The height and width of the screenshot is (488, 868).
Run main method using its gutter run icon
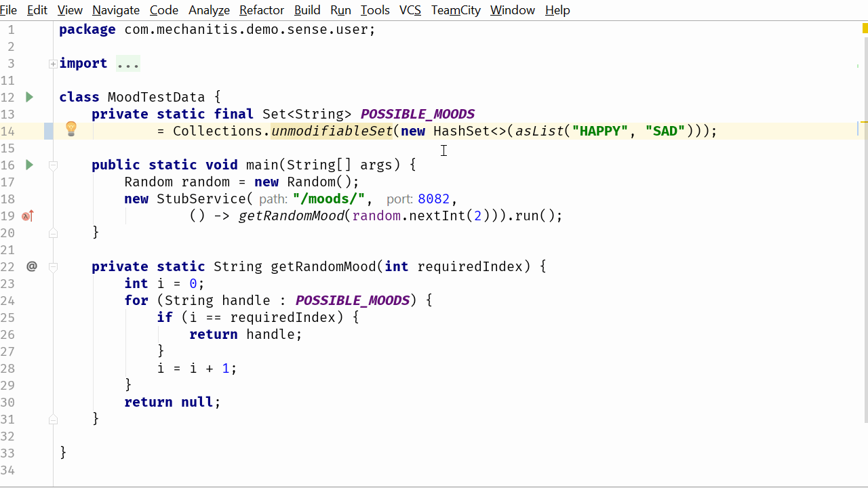[x=28, y=164]
